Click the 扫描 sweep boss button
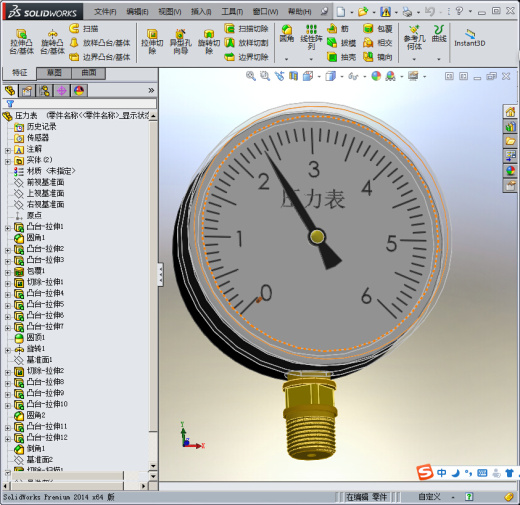 point(84,28)
